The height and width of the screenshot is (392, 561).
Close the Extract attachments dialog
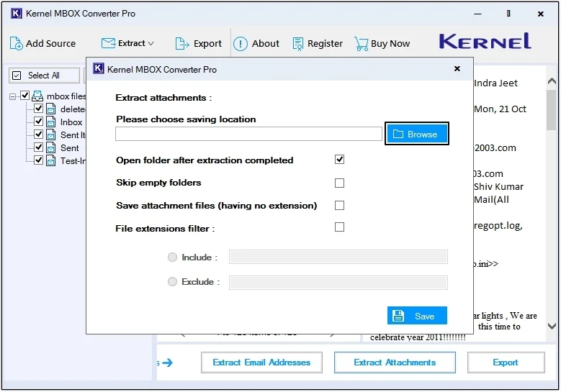coord(457,68)
